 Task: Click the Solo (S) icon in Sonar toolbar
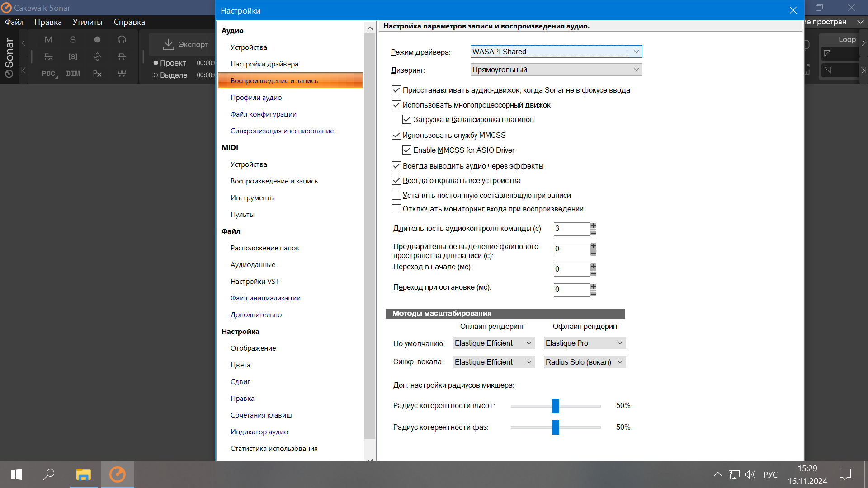click(73, 40)
